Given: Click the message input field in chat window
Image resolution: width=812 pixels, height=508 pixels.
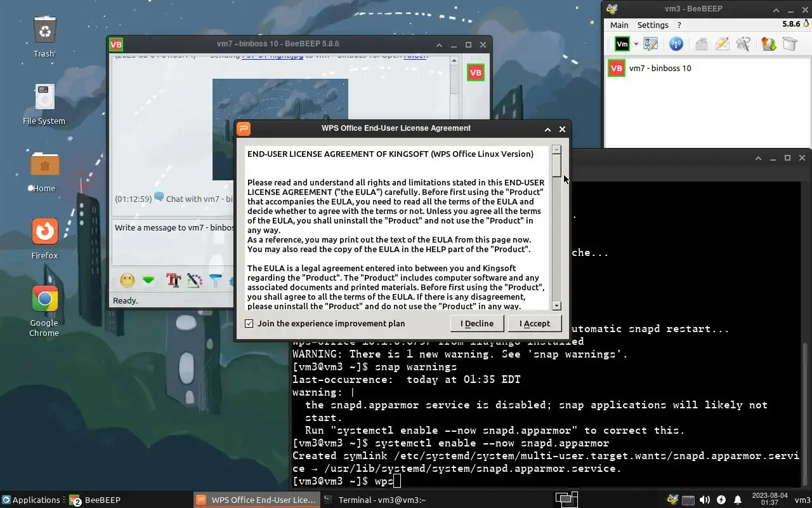Looking at the screenshot, I should pos(174,242).
